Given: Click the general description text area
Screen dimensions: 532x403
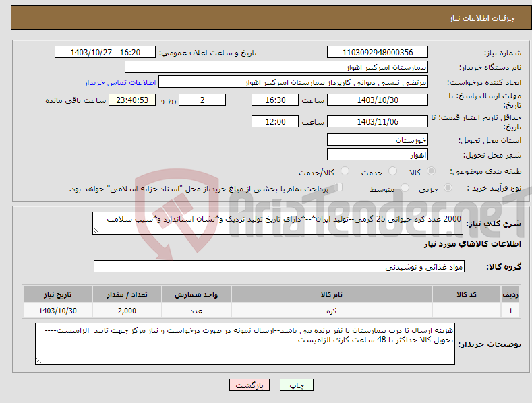Looking at the screenshot, I should 278,223.
